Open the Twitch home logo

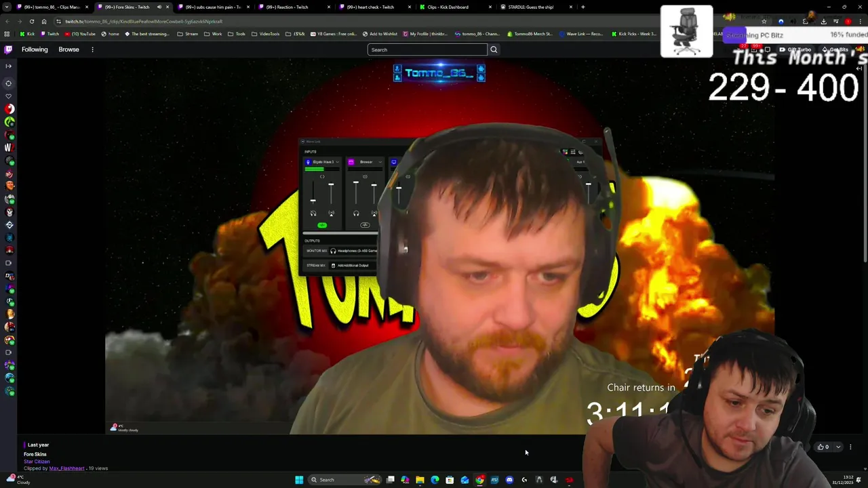pyautogui.click(x=8, y=49)
